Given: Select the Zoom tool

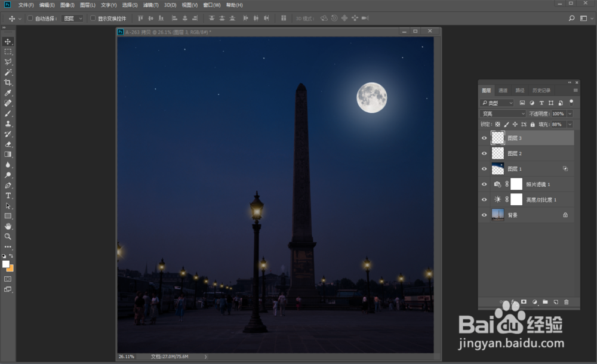Looking at the screenshot, I should tap(8, 237).
